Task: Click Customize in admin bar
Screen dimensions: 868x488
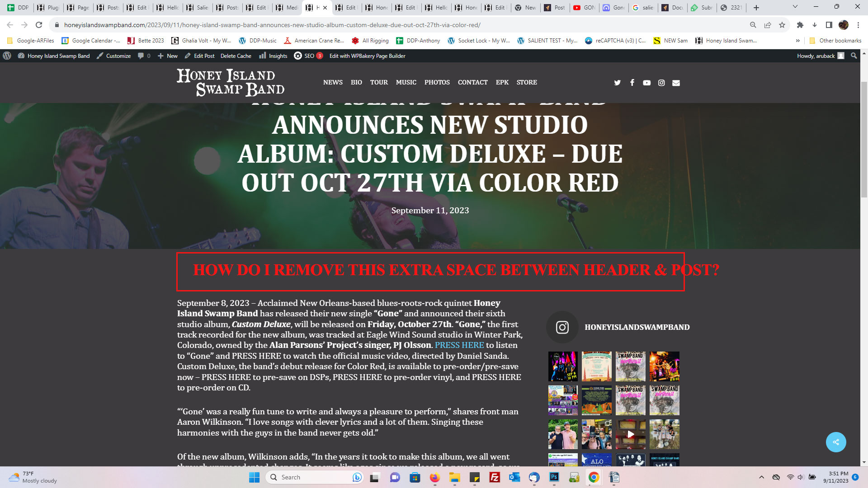Action: 113,56
